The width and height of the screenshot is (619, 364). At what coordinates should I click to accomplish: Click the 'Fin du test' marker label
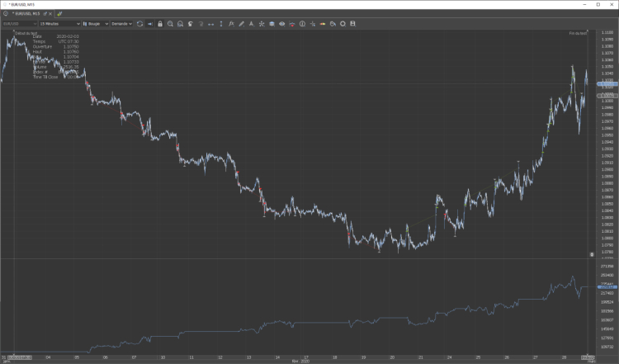coord(578,33)
